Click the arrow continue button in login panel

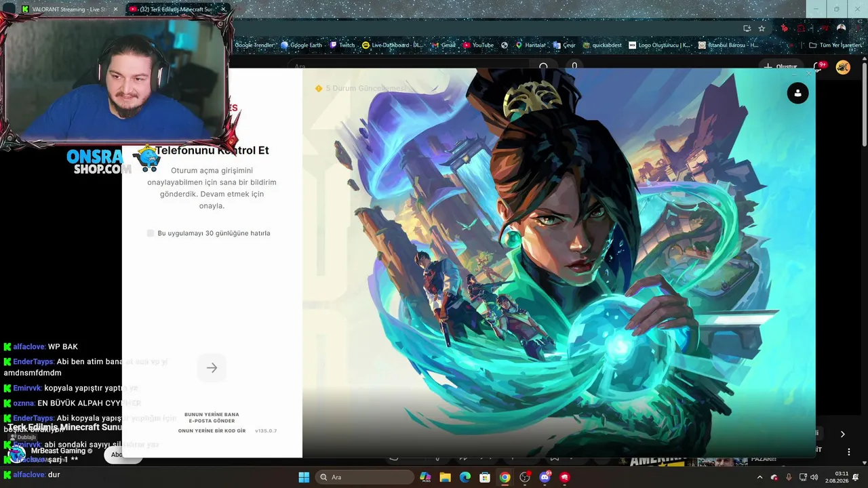[212, 368]
